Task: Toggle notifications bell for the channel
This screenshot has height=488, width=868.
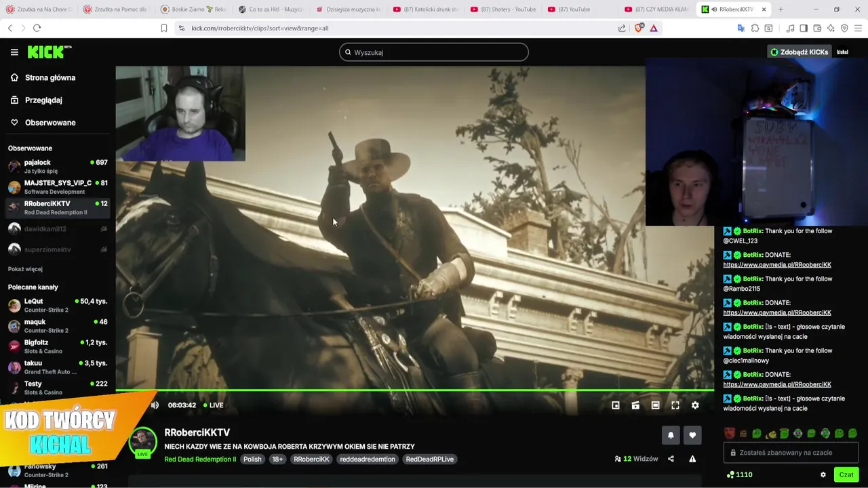Action: point(671,435)
